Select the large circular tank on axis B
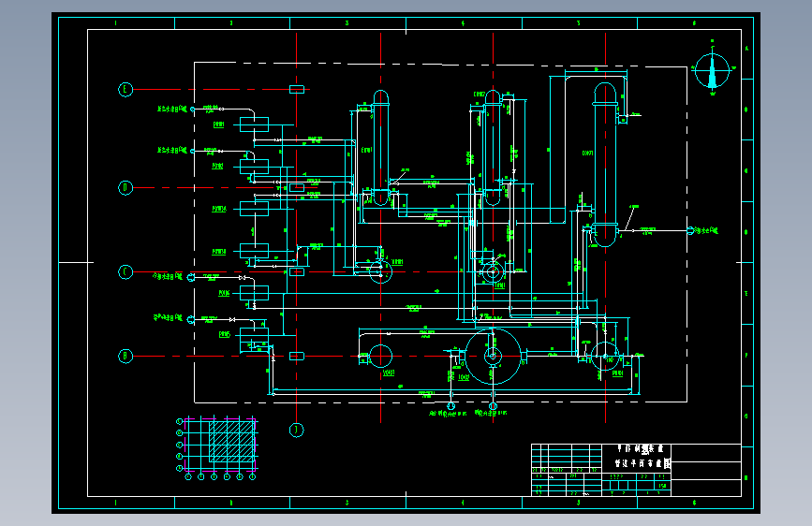 (493, 357)
